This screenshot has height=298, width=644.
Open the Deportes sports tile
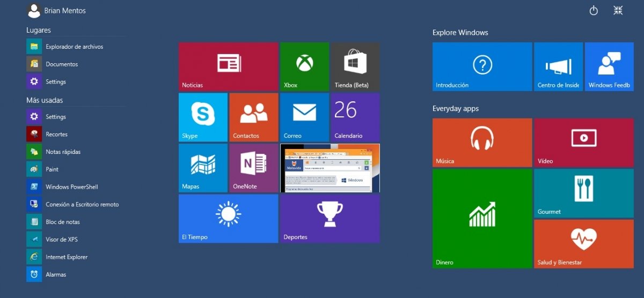coord(330,219)
